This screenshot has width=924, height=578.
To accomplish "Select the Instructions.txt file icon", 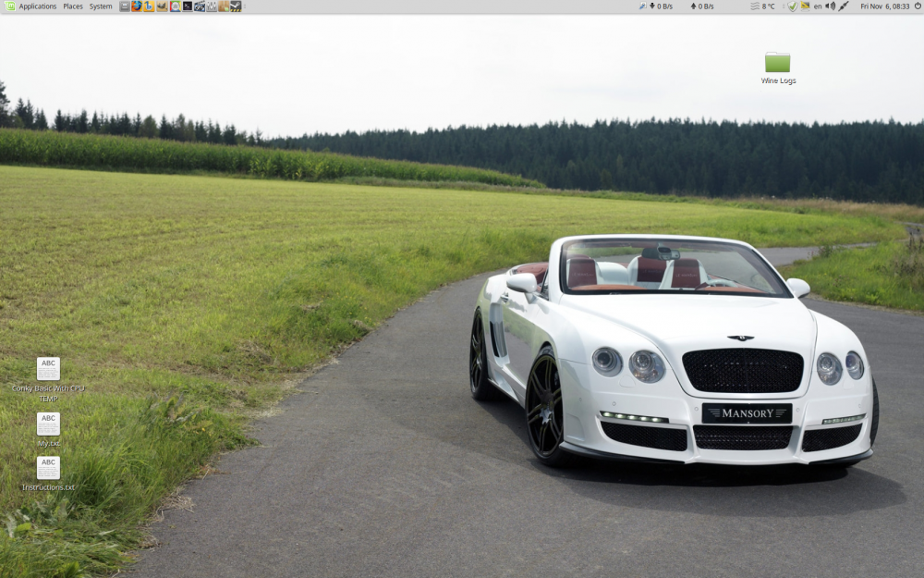I will click(48, 468).
